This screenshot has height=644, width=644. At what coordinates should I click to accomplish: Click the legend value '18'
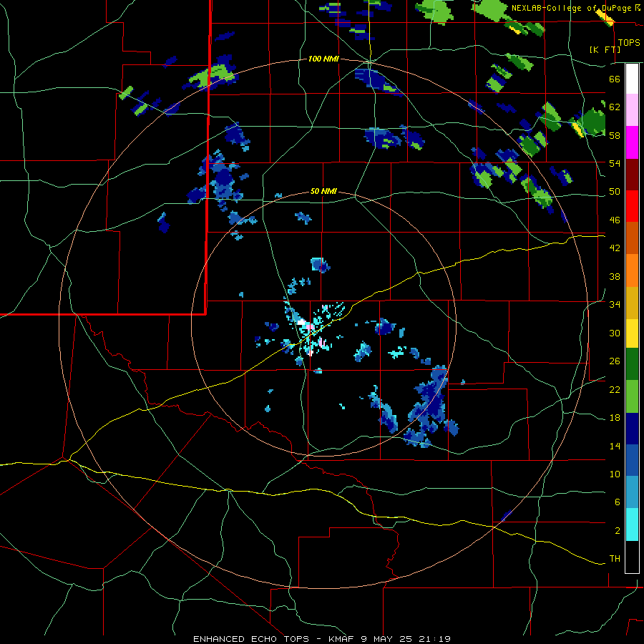click(x=615, y=418)
